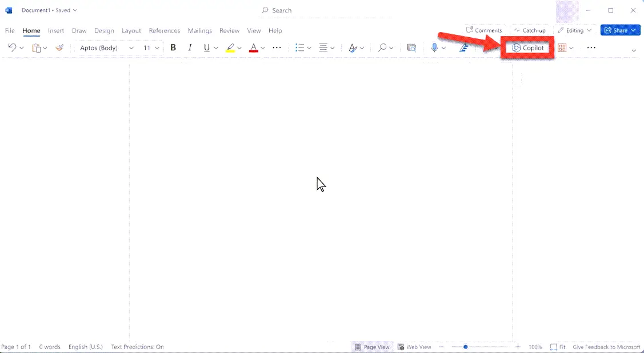644x353 pixels.
Task: Click in the Search box
Action: tap(326, 10)
